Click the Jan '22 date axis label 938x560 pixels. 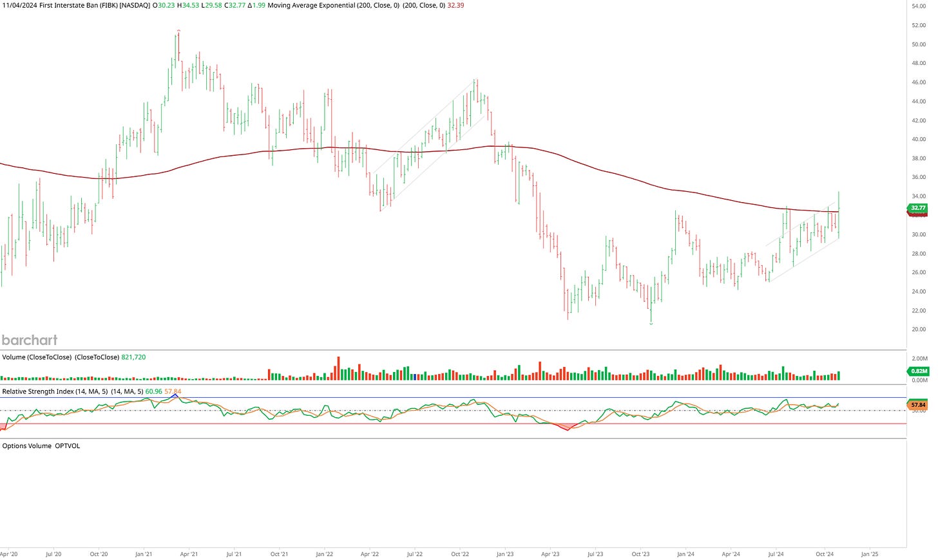click(x=324, y=554)
